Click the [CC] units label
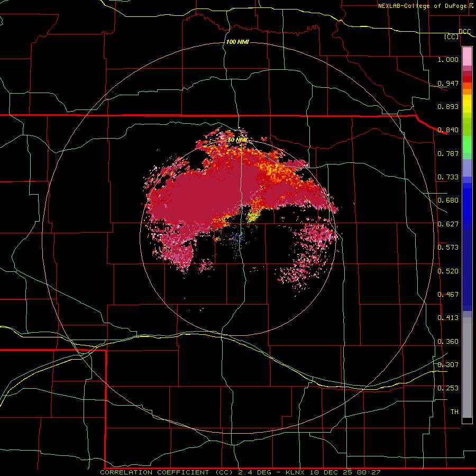This screenshot has width=476, height=476. (452, 36)
